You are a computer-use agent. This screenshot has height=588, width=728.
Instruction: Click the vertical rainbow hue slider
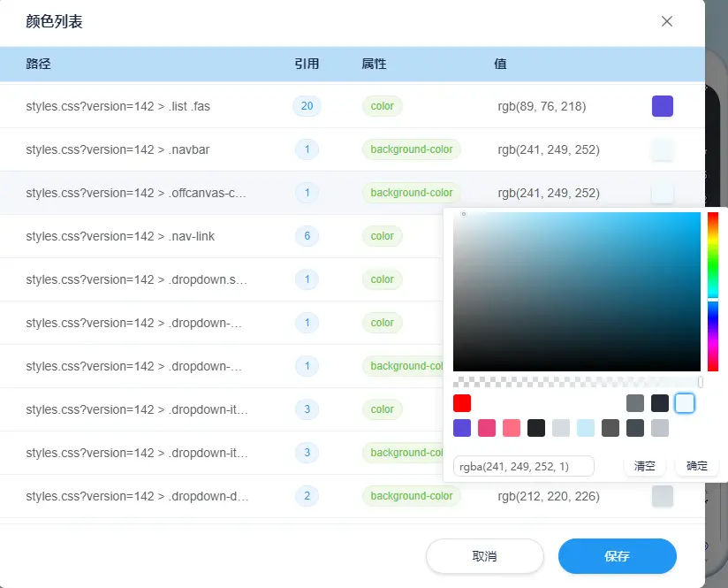[x=712, y=292]
